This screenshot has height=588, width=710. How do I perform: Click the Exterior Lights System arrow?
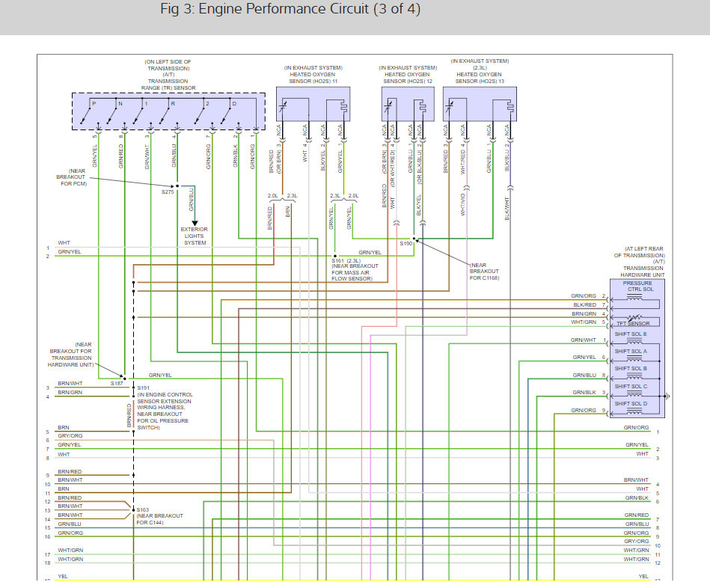pos(195,223)
